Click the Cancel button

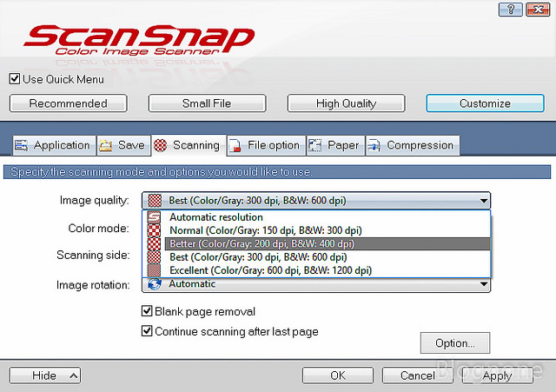click(x=418, y=375)
